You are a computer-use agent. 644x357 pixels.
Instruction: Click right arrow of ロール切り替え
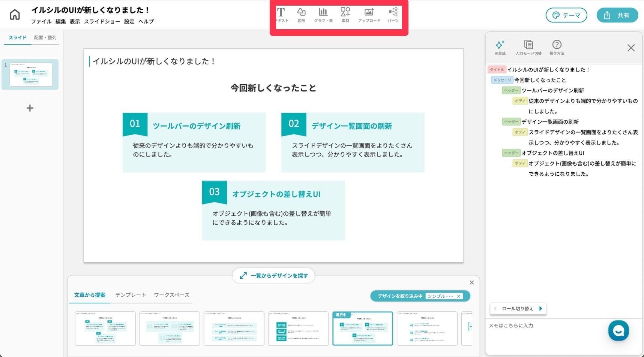pyautogui.click(x=540, y=309)
